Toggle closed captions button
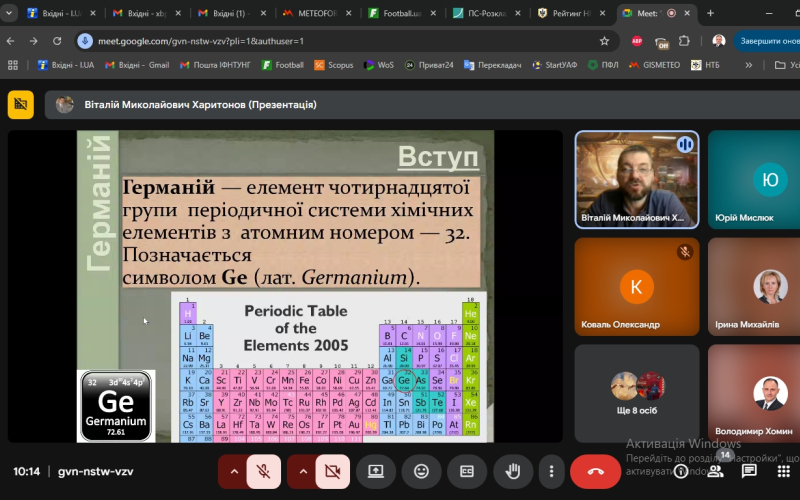 466,471
